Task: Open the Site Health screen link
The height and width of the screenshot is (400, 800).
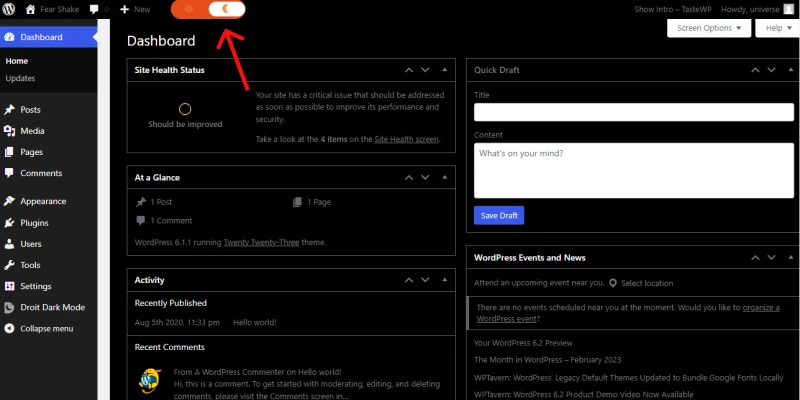Action: (x=407, y=139)
